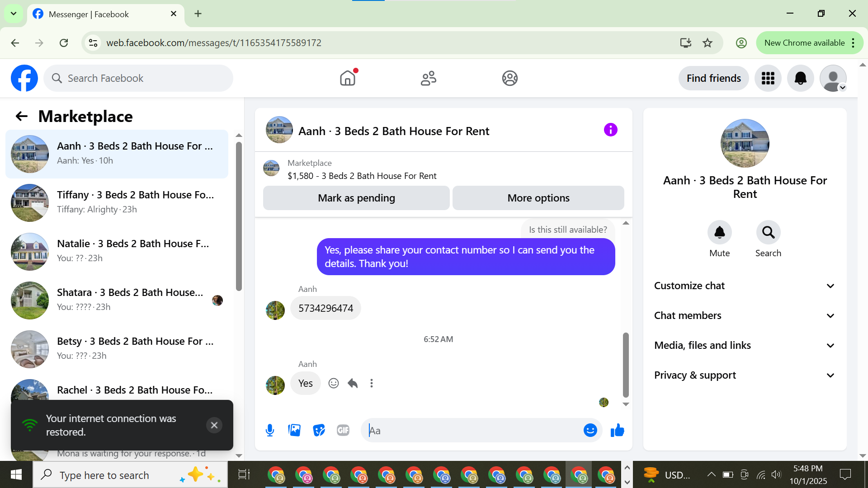The image size is (868, 488).
Task: Open conversation information icon
Action: click(x=610, y=130)
